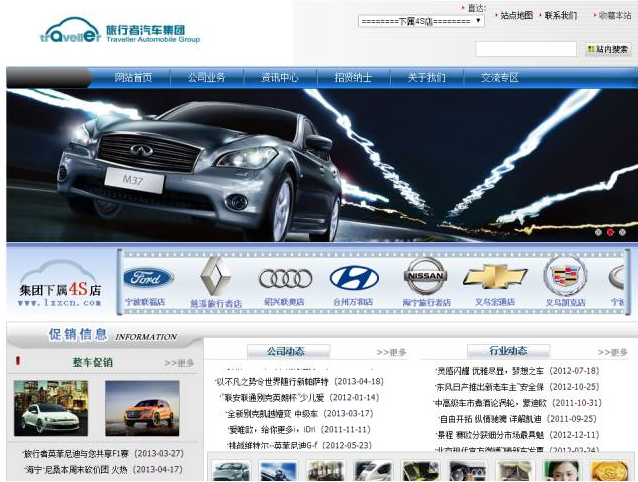
Task: Switch to the last banner slide dot
Action: coord(622,232)
